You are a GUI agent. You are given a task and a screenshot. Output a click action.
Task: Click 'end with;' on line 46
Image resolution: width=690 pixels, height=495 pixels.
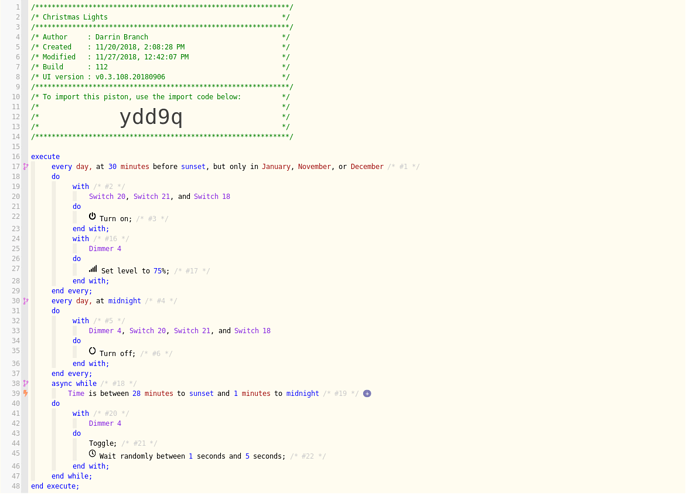tap(91, 466)
